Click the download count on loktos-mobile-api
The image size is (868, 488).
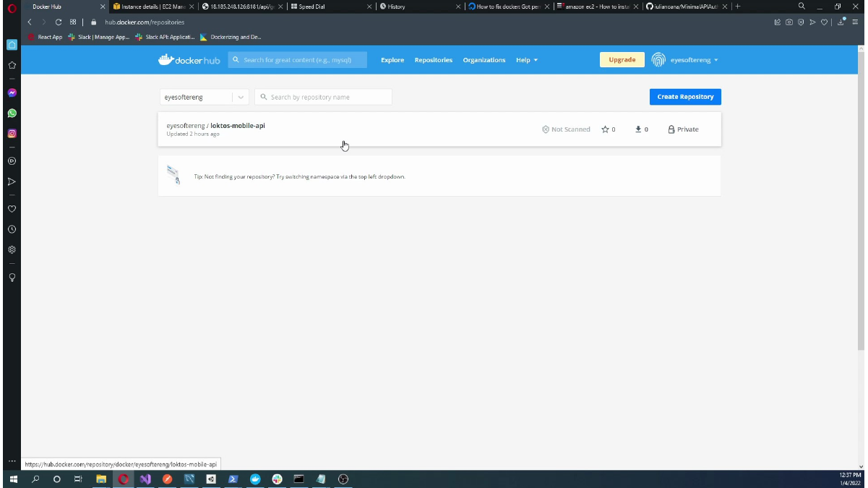pyautogui.click(x=642, y=129)
